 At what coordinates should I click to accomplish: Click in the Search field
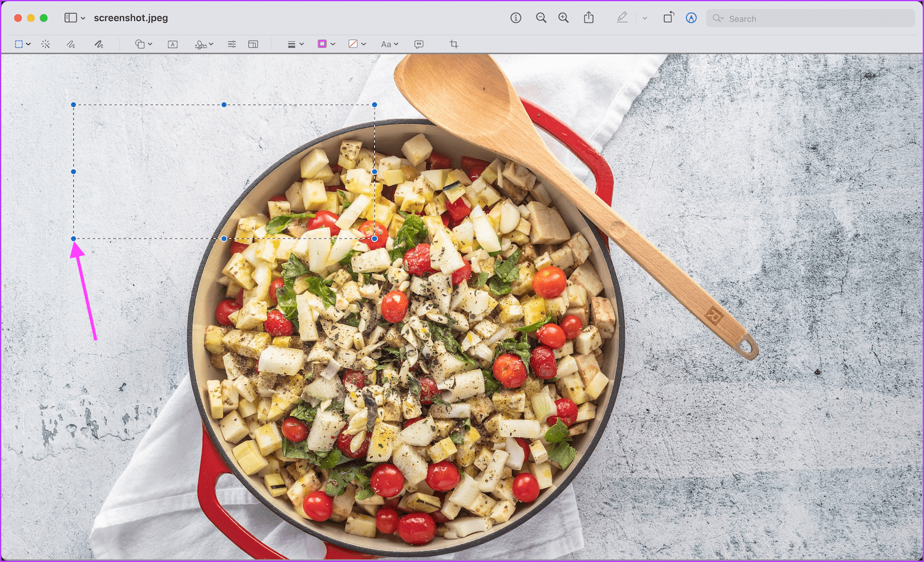(811, 18)
